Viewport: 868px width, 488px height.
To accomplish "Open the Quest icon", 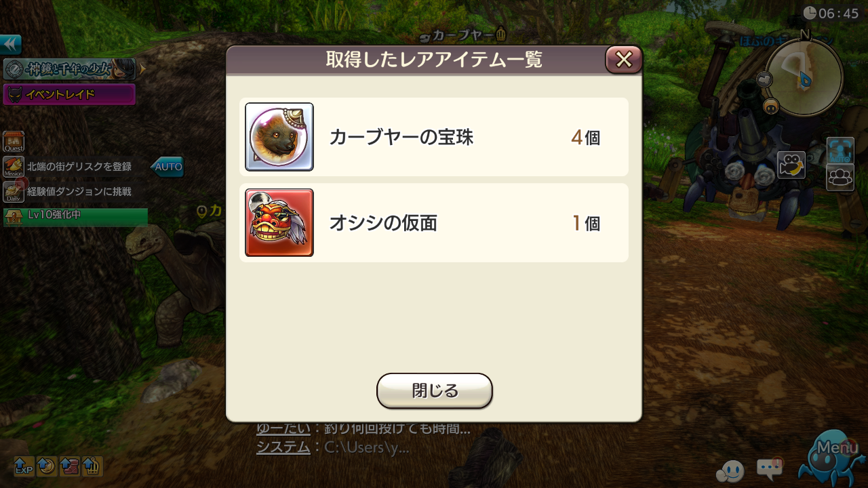I will (x=14, y=142).
